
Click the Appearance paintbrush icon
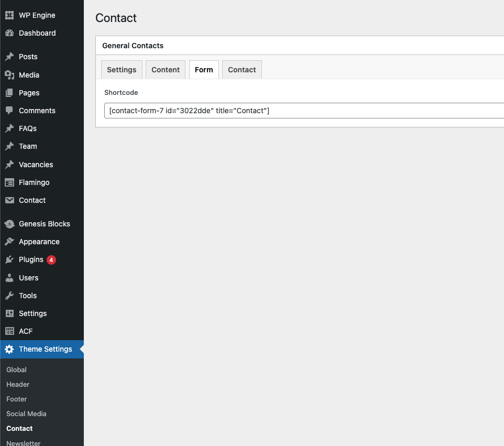click(9, 242)
